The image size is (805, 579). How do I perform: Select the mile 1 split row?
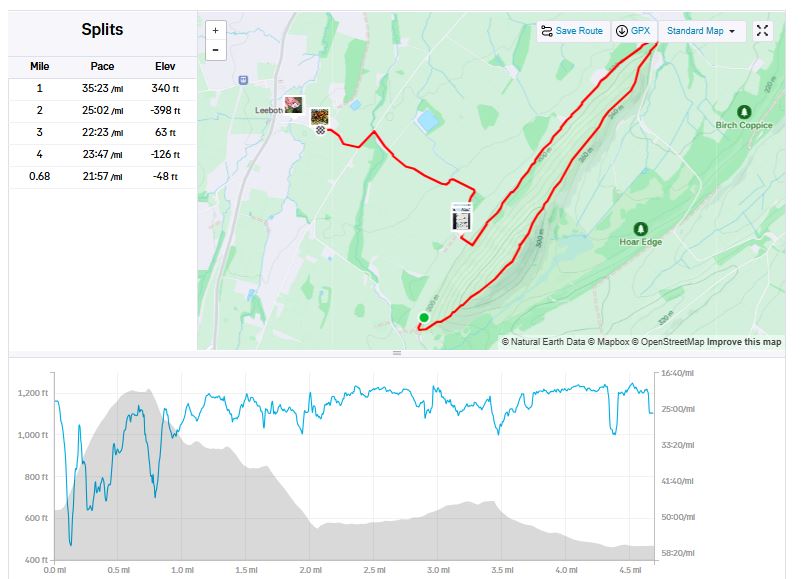pos(102,88)
